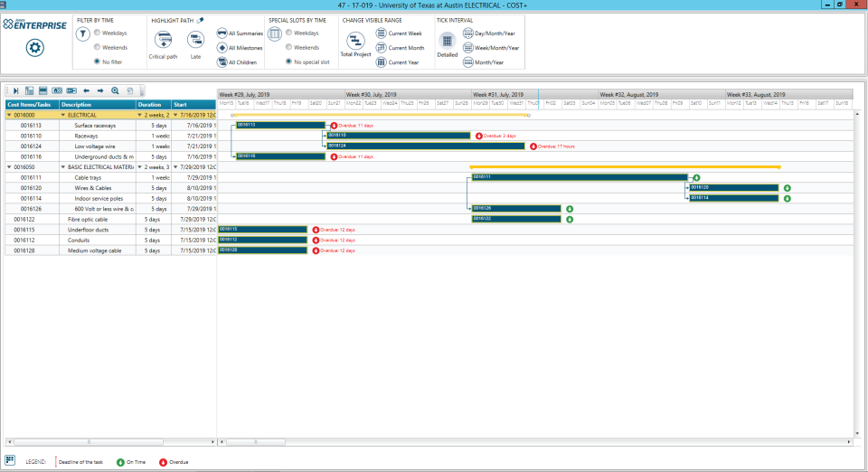
Task: Click the Duration column header
Action: tap(154, 105)
